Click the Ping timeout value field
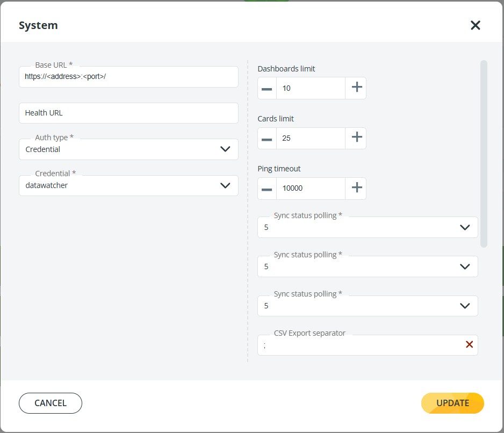The width and height of the screenshot is (504, 433). tap(311, 188)
